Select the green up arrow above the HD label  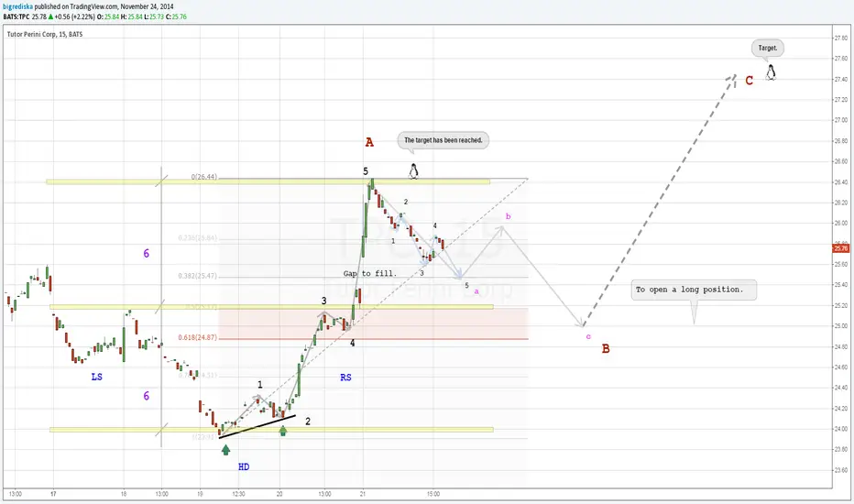(226, 450)
